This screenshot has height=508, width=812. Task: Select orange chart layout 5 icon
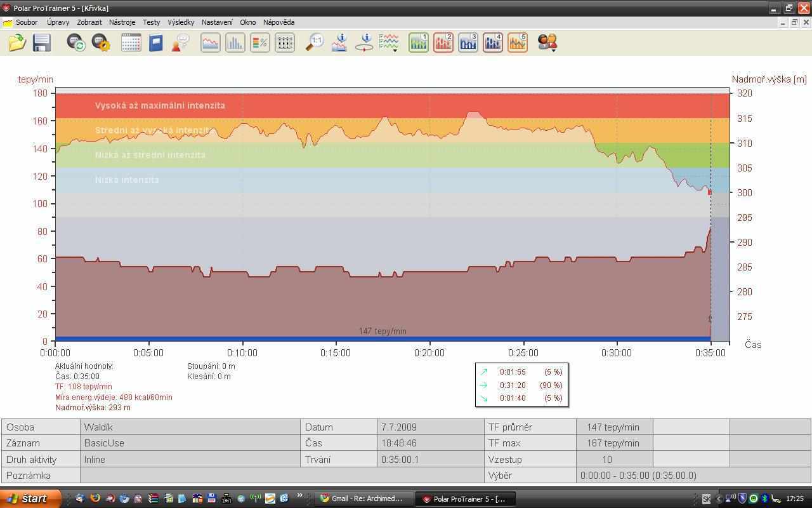click(x=518, y=43)
